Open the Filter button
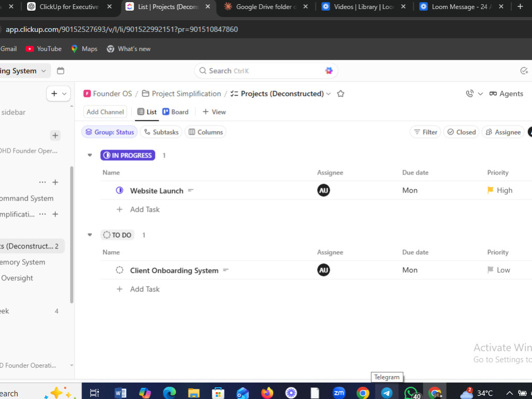 426,132
